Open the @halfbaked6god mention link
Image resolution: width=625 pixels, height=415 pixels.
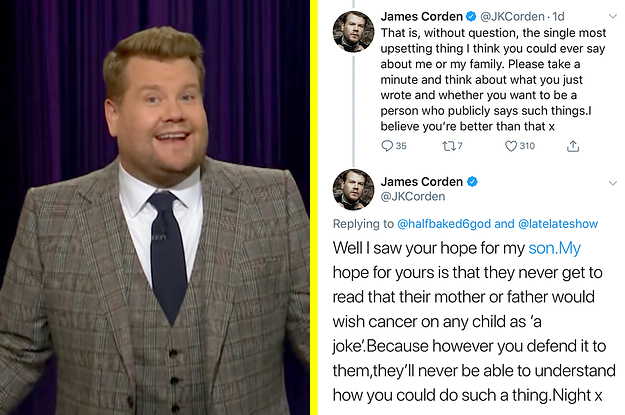click(x=444, y=224)
